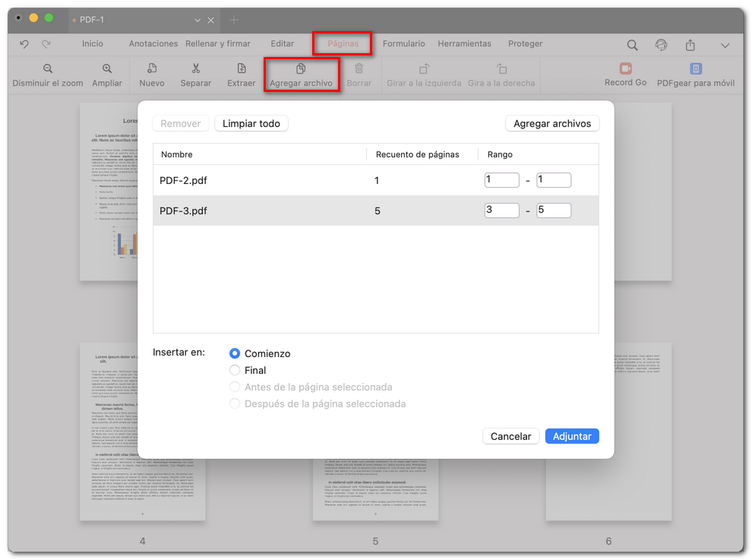The height and width of the screenshot is (560, 752).
Task: Select the Nuevo page icon
Action: point(152,68)
